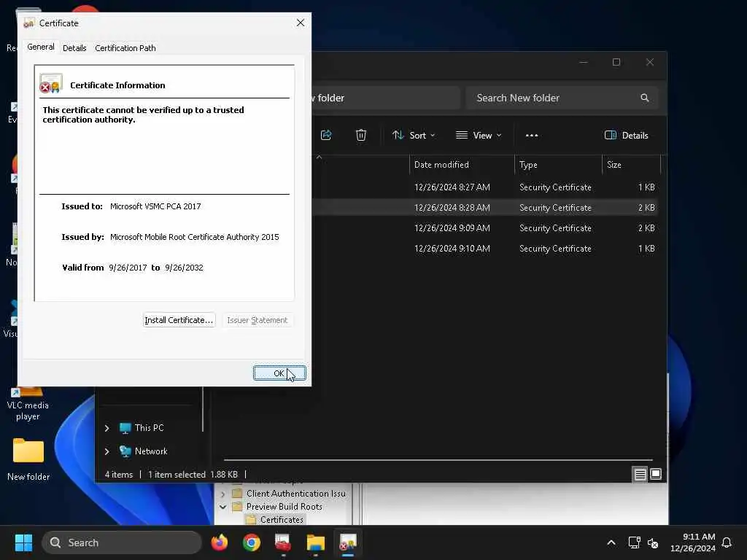Image resolution: width=747 pixels, height=560 pixels.
Task: Open the notification bell icon
Action: (x=727, y=542)
